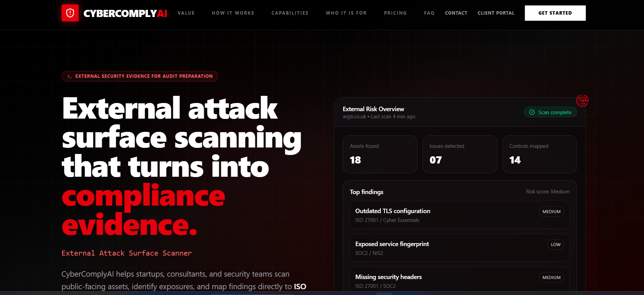
Task: Open the FAQ nav link
Action: [x=429, y=13]
